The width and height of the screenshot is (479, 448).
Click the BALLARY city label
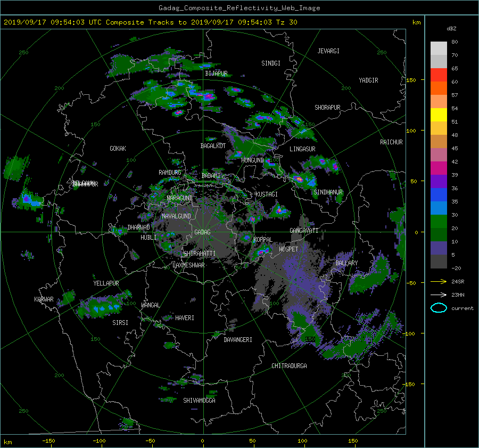(346, 263)
